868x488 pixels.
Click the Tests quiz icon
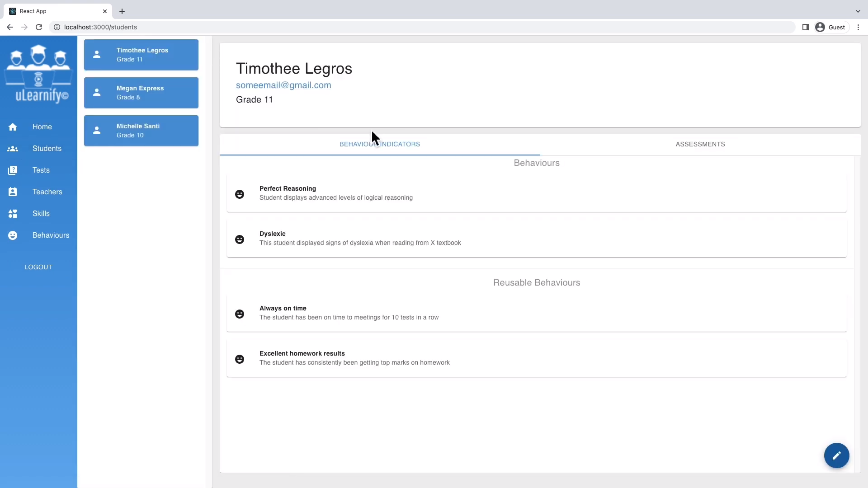(13, 170)
